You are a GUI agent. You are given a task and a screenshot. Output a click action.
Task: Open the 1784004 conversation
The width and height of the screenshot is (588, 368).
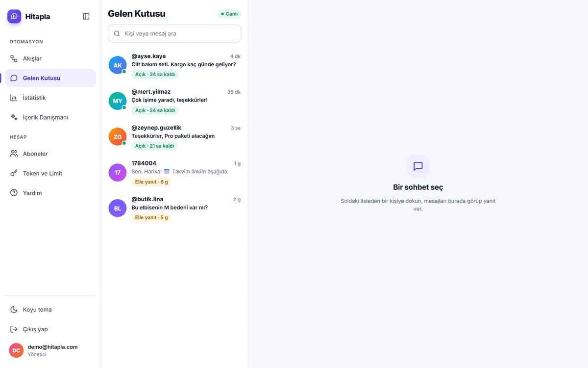click(x=174, y=173)
